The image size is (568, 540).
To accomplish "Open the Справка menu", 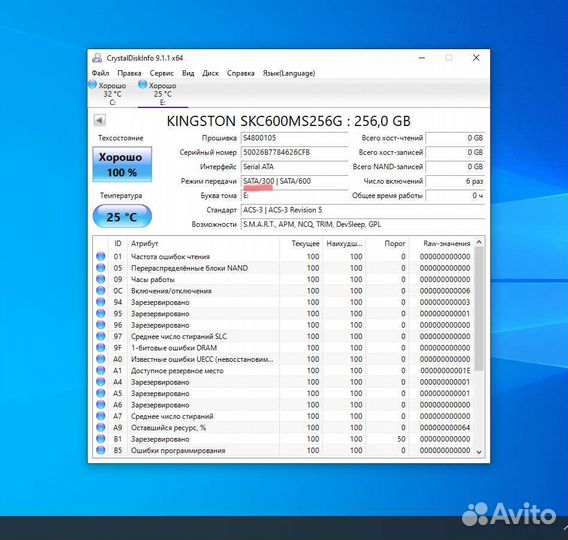I will 241,73.
